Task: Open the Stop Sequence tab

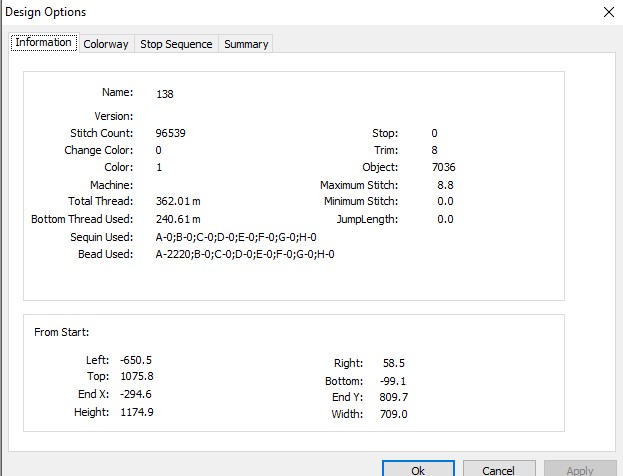Action: (176, 44)
